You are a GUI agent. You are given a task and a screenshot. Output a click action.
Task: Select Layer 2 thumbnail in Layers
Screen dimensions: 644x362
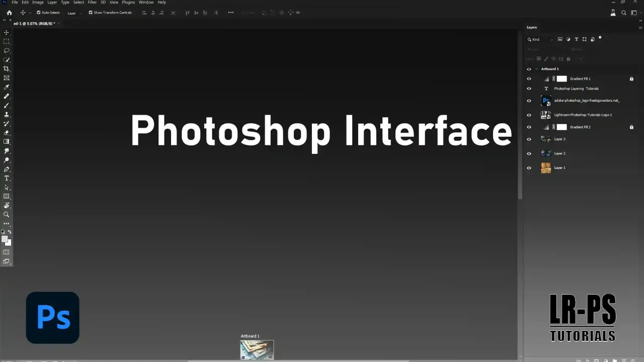[x=546, y=153]
